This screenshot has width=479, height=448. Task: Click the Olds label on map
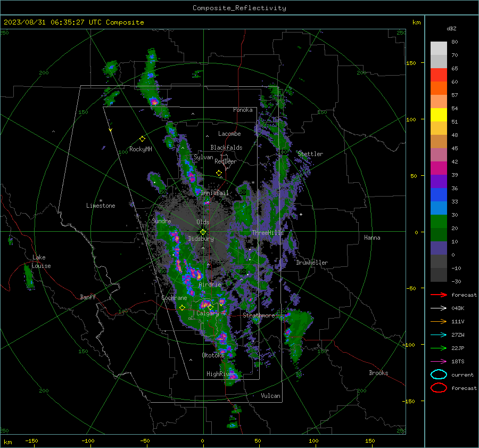(x=203, y=222)
